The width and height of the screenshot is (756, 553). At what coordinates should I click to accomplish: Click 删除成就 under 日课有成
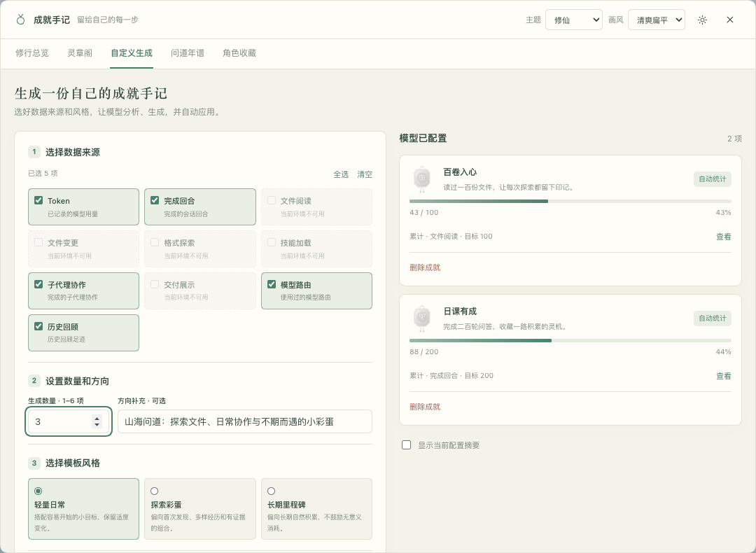(x=425, y=407)
